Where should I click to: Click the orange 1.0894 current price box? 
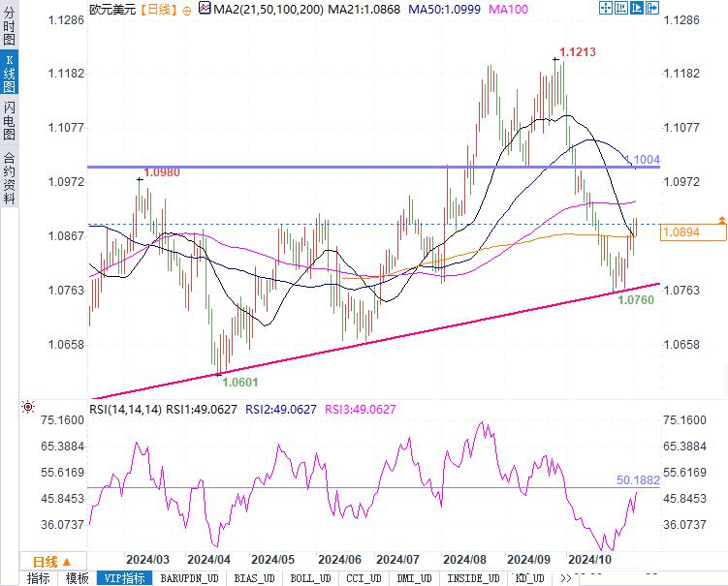[x=693, y=232]
